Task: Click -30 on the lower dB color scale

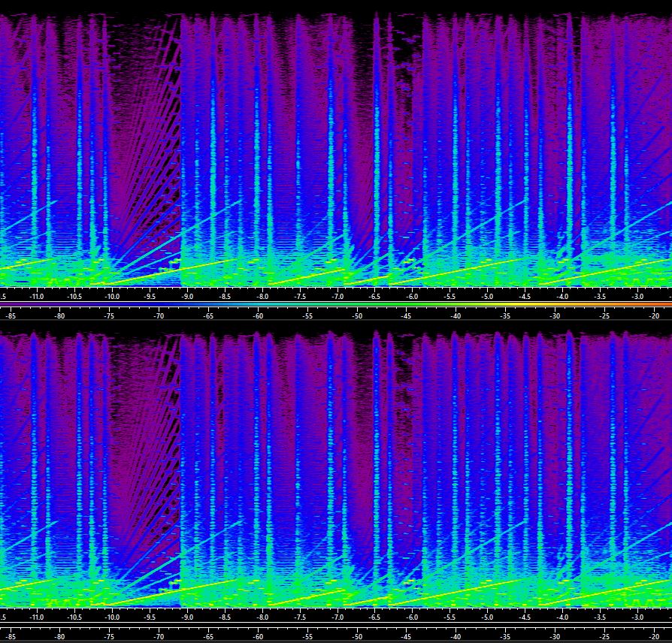Action: point(555,636)
